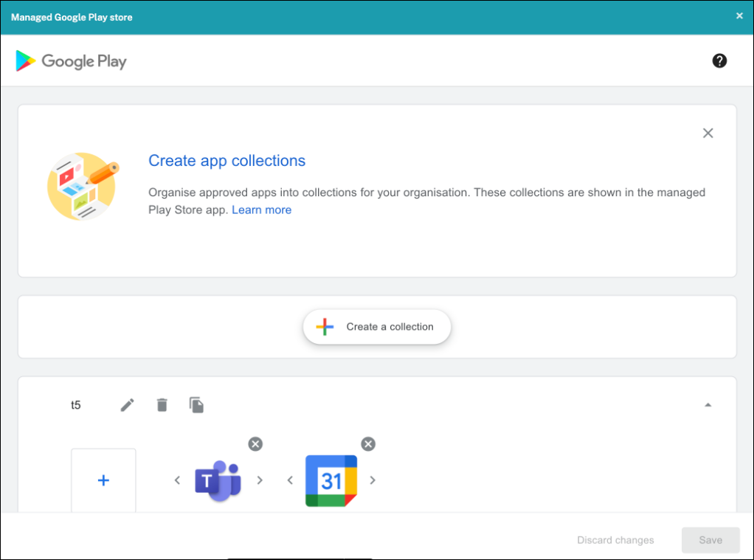Click the Discard changes button
The height and width of the screenshot is (560, 754).
pyautogui.click(x=615, y=540)
